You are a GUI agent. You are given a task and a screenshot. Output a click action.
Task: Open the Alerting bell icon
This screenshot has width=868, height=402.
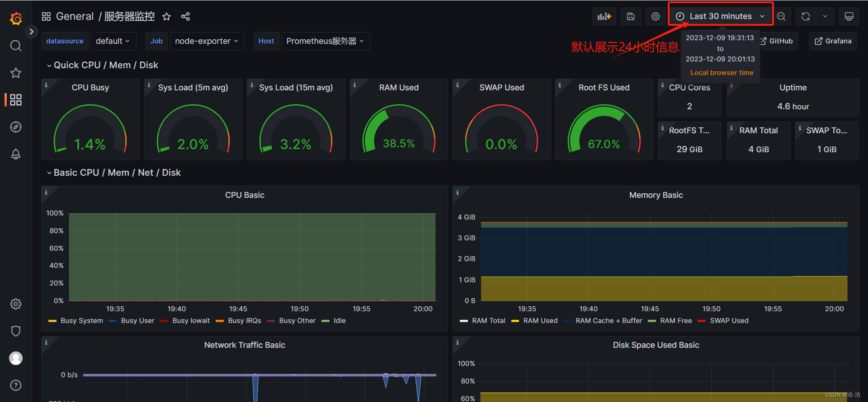[x=16, y=154]
